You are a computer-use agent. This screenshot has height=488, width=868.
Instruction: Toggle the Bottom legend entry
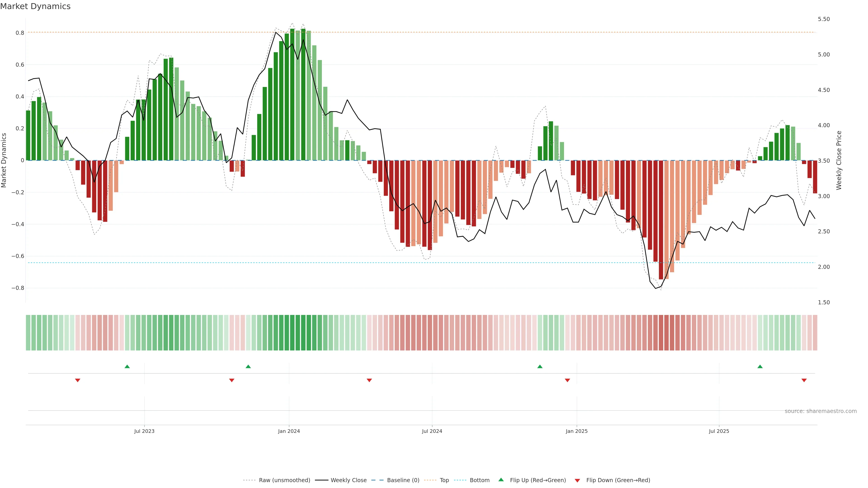coord(479,480)
